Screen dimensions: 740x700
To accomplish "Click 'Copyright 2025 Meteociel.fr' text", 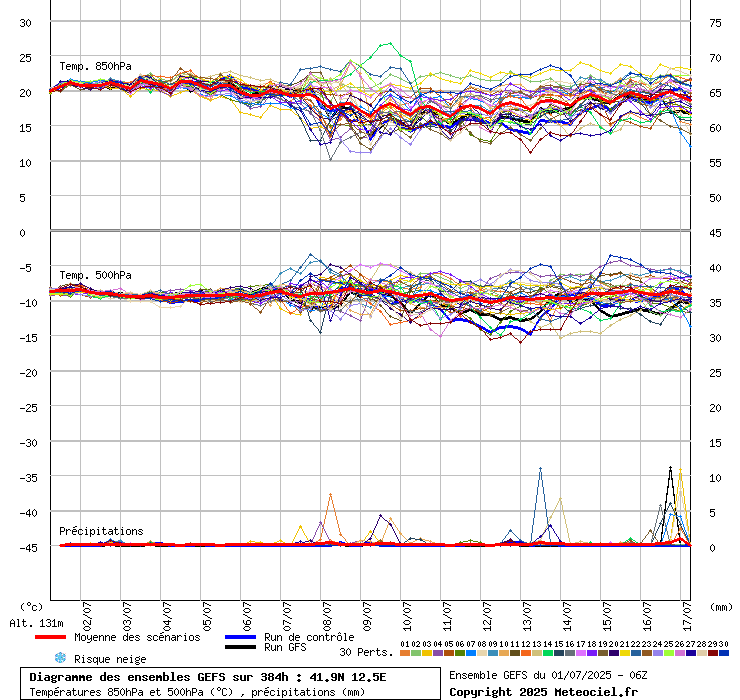I will (543, 692).
